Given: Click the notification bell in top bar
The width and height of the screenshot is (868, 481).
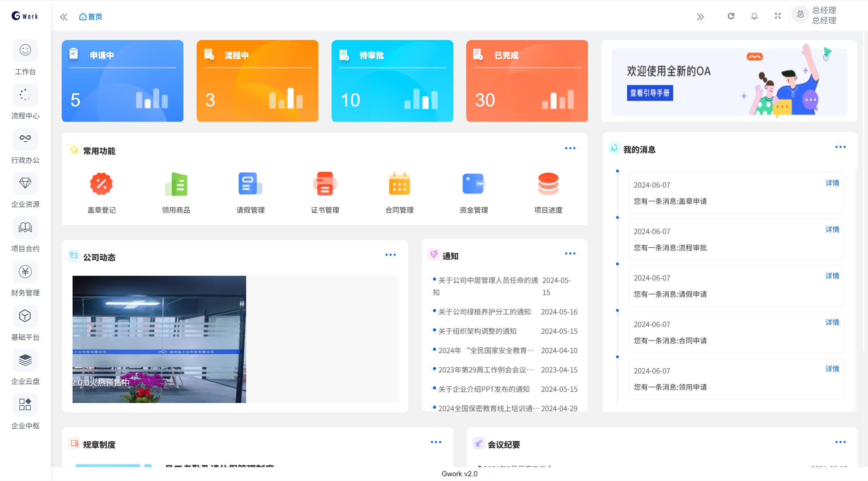Looking at the screenshot, I should pyautogui.click(x=754, y=16).
